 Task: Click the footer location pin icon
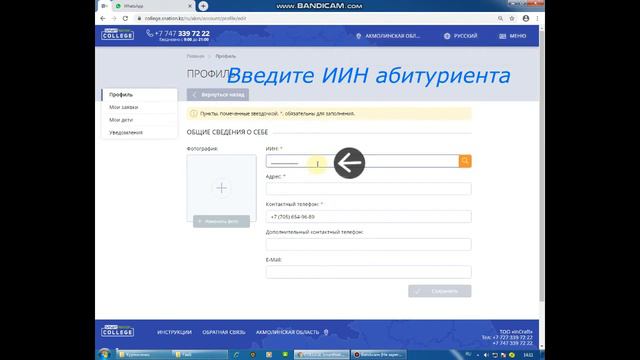pyautogui.click(x=326, y=332)
